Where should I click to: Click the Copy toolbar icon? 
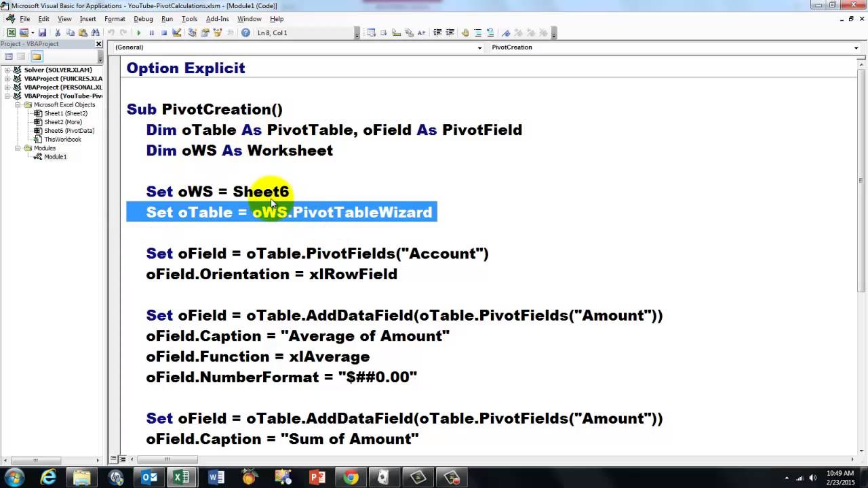(x=71, y=33)
